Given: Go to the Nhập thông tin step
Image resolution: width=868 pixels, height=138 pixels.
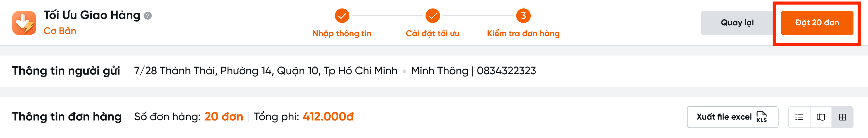Looking at the screenshot, I should pyautogui.click(x=342, y=34).
